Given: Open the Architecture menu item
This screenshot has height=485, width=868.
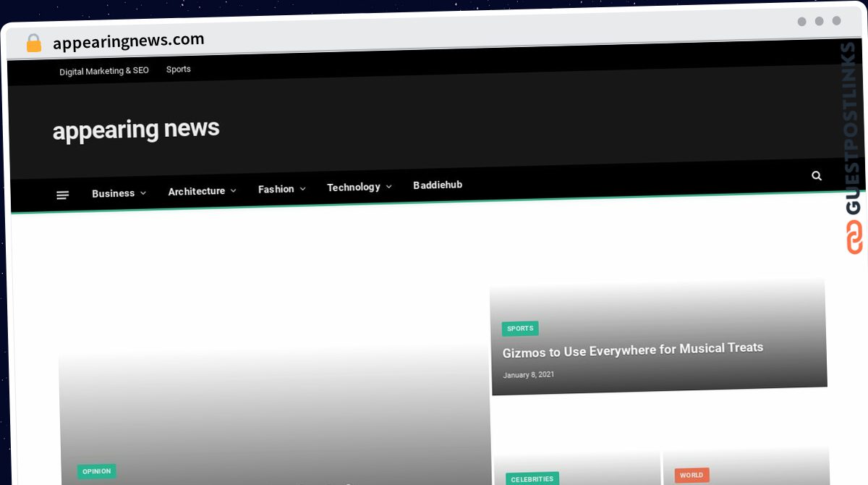Looking at the screenshot, I should 197,191.
